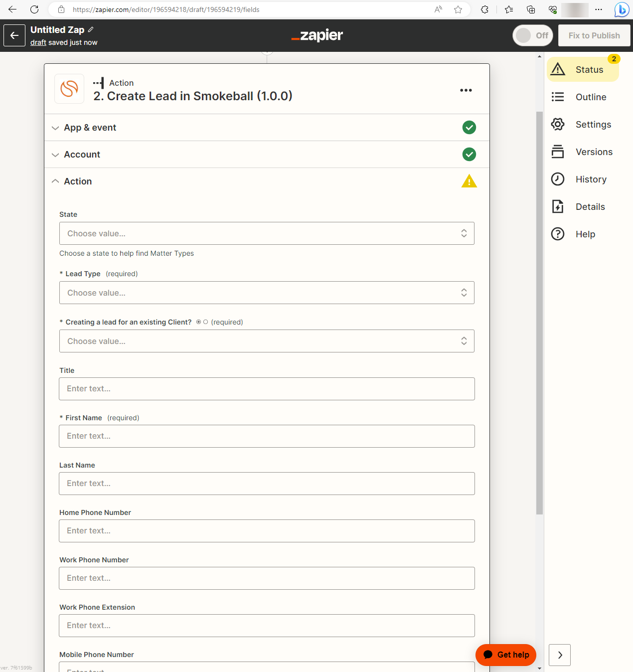The width and height of the screenshot is (633, 672).
Task: View site information lock icon
Action: [x=61, y=9]
